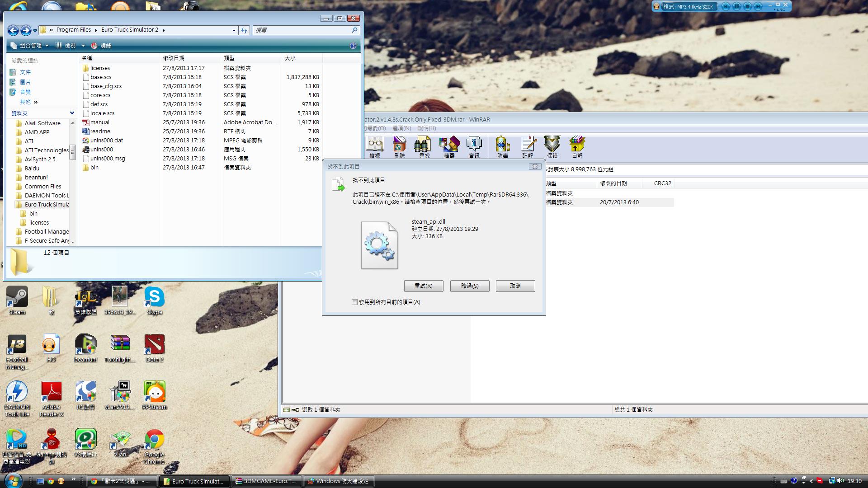Collapse the 資料夾 folders pane chevron
The image size is (868, 488).
tap(72, 113)
